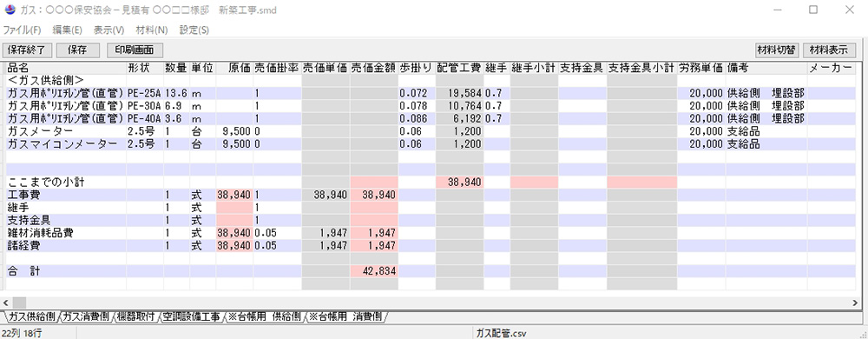Click the 材料切替 button
The image size is (868, 339).
(x=777, y=50)
